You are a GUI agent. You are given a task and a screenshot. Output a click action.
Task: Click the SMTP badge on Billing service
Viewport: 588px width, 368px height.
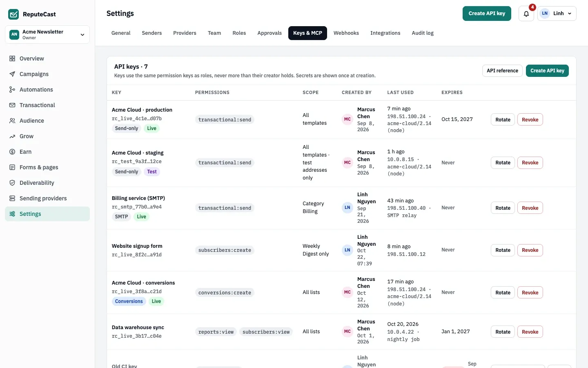coord(121,217)
